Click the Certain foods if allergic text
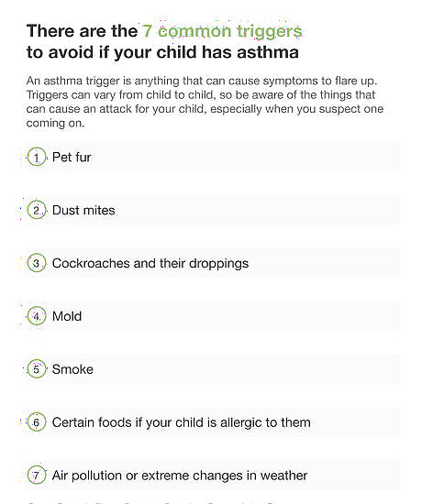Viewport: 422px width, 504px height. coord(182,422)
